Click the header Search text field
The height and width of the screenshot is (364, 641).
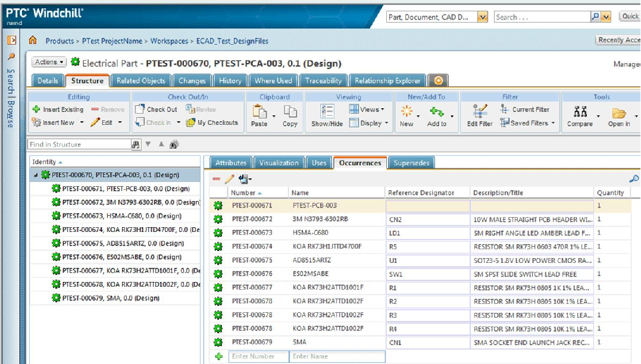click(x=542, y=17)
